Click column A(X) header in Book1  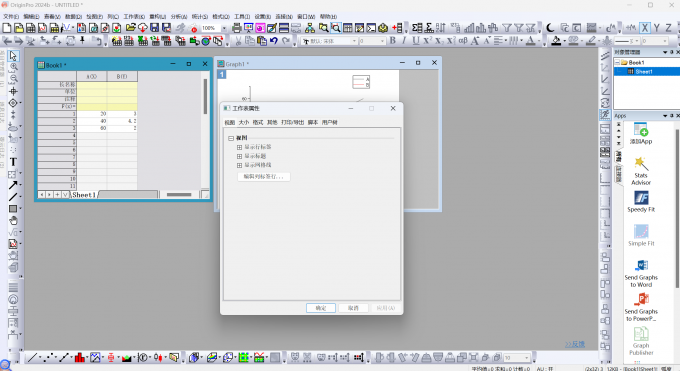point(92,76)
